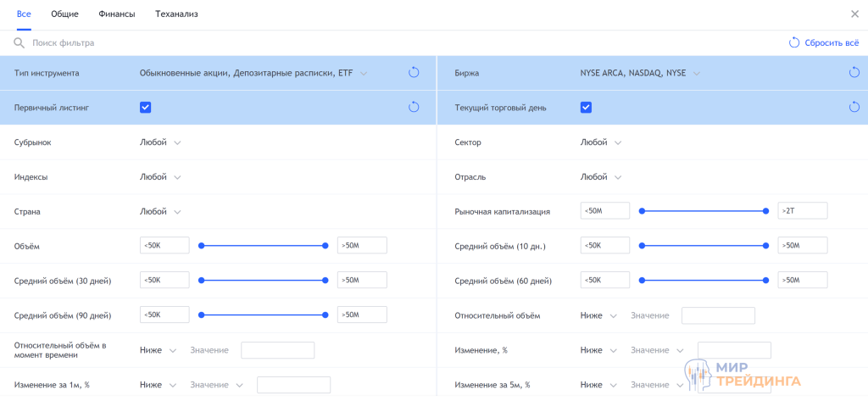The width and height of the screenshot is (868, 401).
Task: Click the Объём slider left handle
Action: (x=202, y=246)
